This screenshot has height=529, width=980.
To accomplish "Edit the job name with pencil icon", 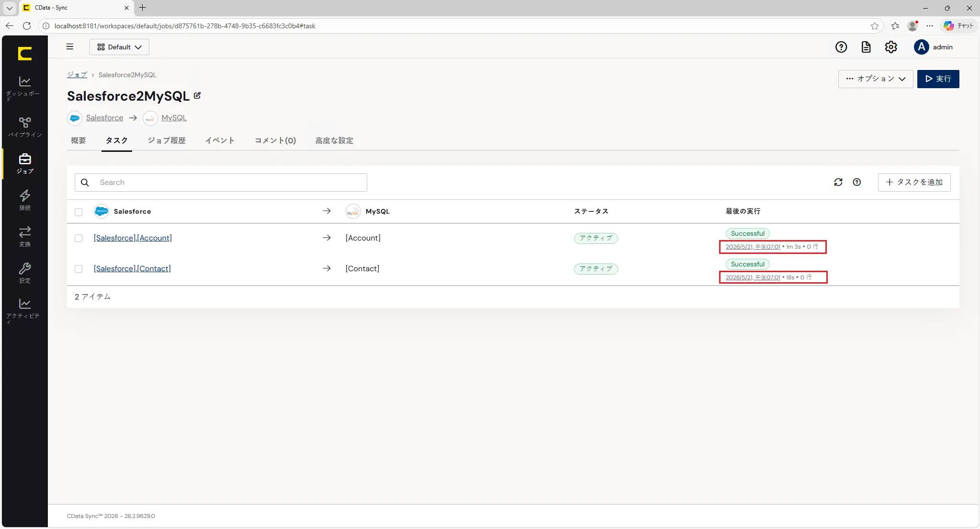I will point(197,96).
